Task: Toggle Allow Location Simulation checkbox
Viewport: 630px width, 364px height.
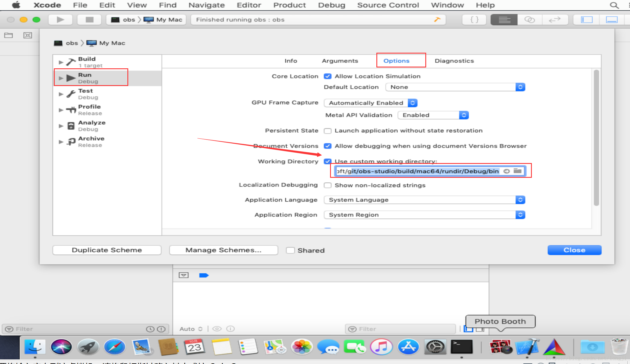Action: (x=327, y=76)
